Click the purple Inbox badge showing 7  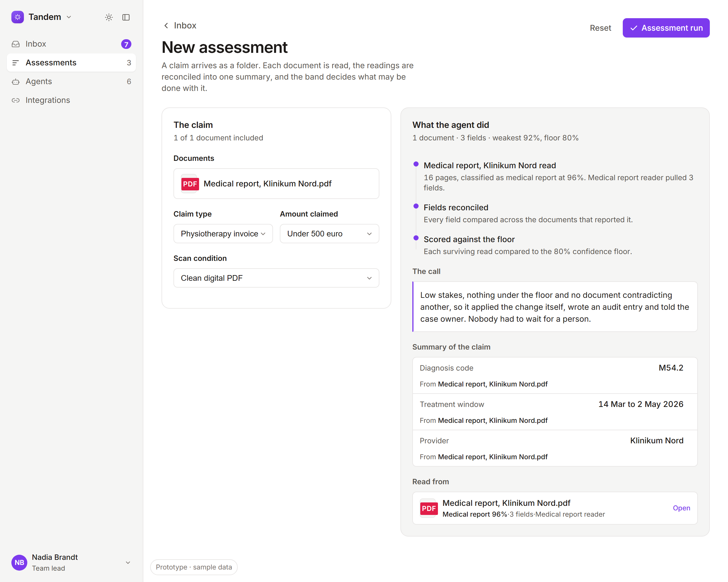click(126, 44)
